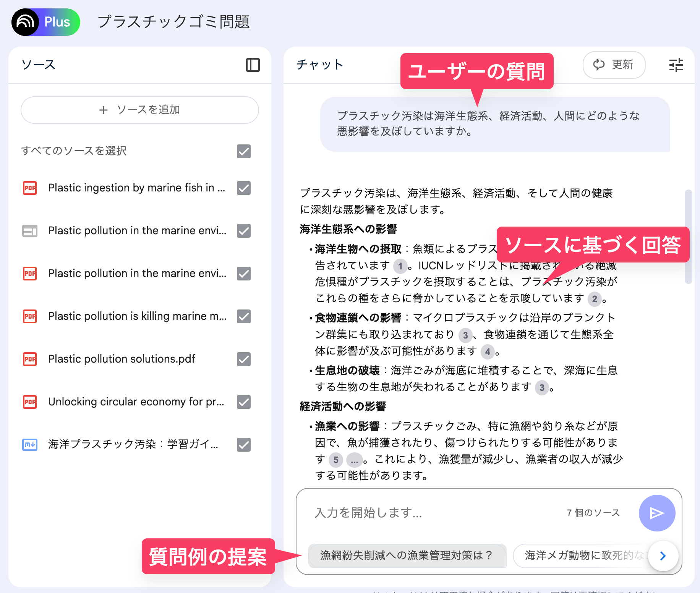Uncheck the Plastic pollution solutions.pdf checkbox
This screenshot has height=593, width=700.
(x=243, y=359)
